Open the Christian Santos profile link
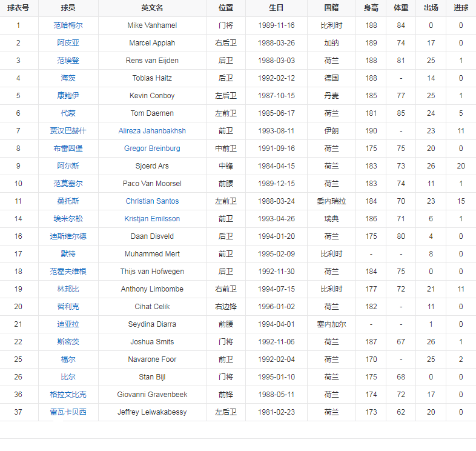The width and height of the screenshot is (476, 451). coord(152,201)
